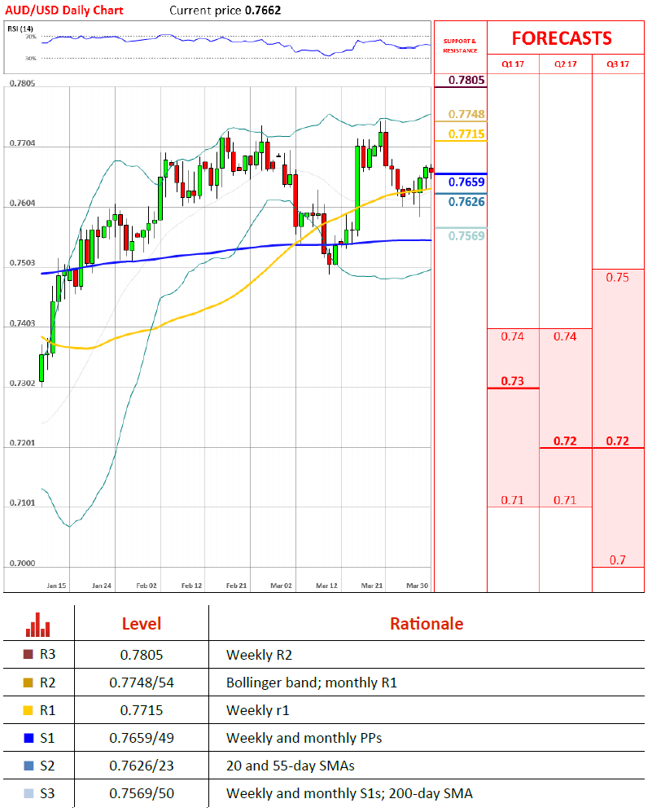Select the dark red R3 color square
Image resolution: width=652 pixels, height=812 pixels.
[30, 653]
